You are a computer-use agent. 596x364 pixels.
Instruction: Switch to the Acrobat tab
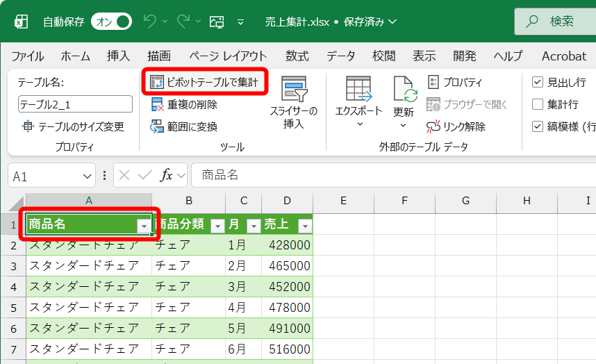564,56
